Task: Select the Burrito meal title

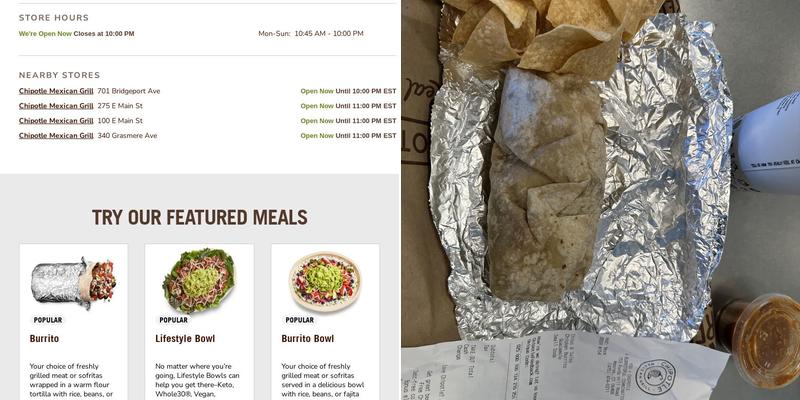Action: (44, 339)
